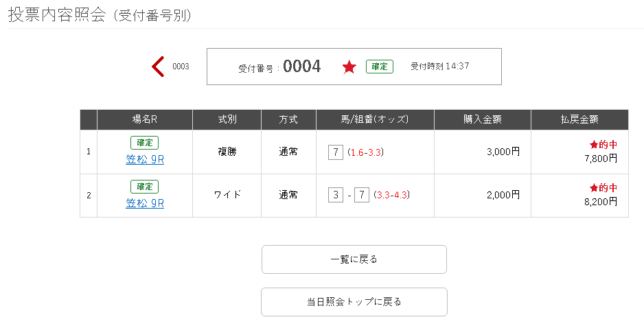644x326 pixels.
Task: Click the red left chevron arrow
Action: point(158,67)
